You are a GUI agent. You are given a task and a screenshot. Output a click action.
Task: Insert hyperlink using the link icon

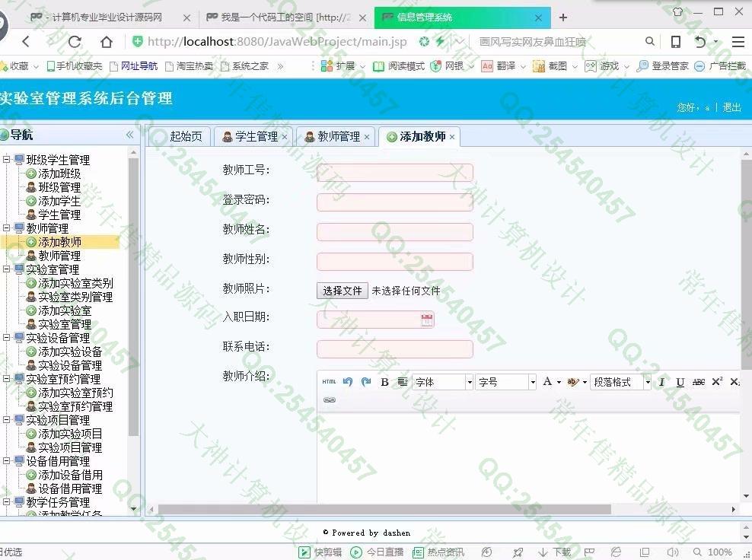pyautogui.click(x=330, y=400)
